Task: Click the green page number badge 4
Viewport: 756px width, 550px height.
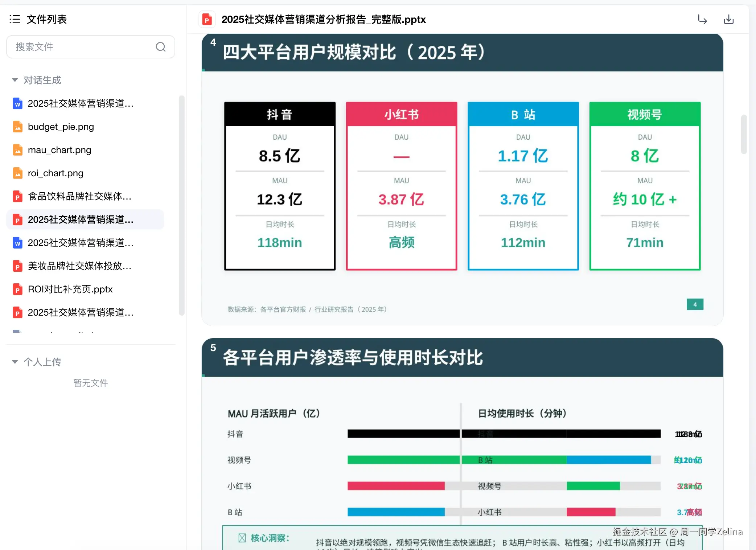Action: coord(695,304)
